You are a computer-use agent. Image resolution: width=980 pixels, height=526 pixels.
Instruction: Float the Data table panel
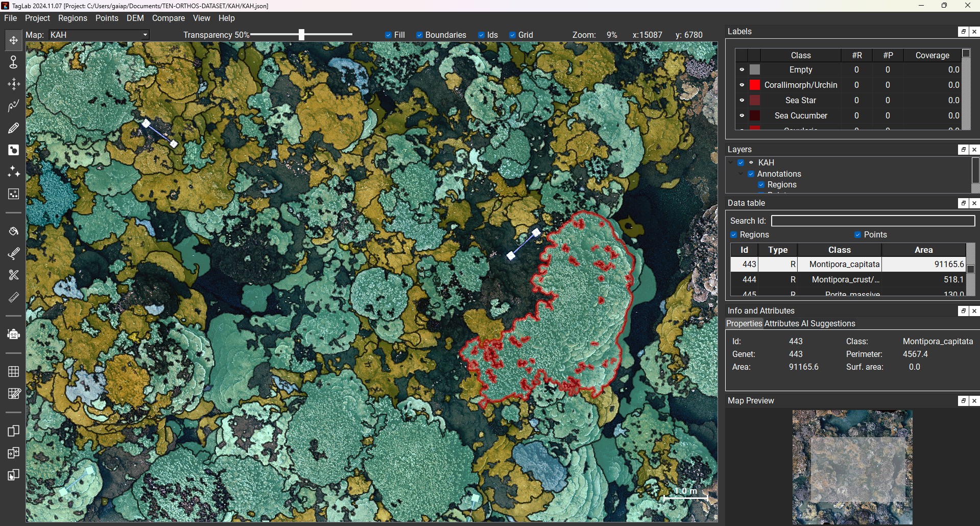click(x=963, y=203)
